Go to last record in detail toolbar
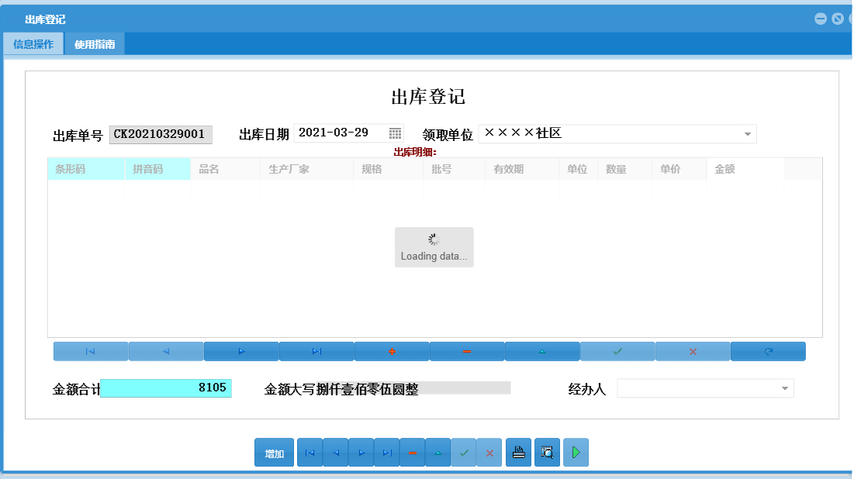This screenshot has height=479, width=868. (x=316, y=351)
